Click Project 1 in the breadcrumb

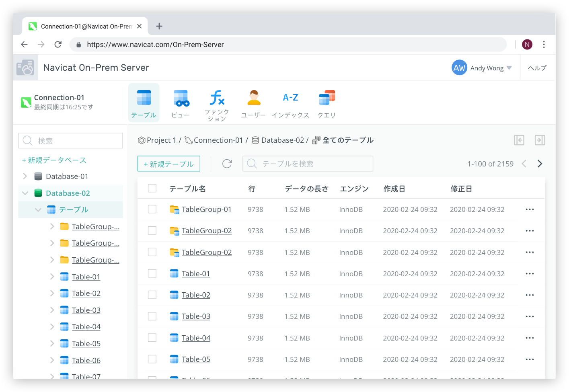click(161, 140)
